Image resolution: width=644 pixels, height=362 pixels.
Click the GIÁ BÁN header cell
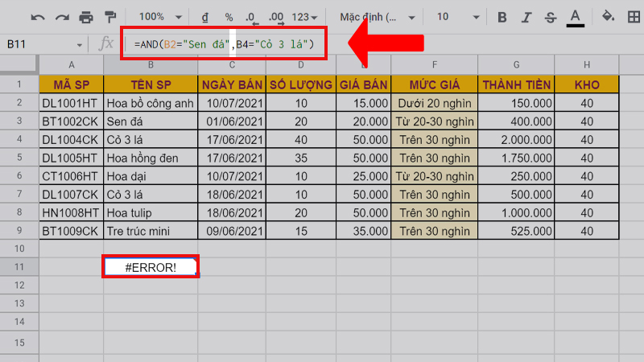pyautogui.click(x=364, y=84)
